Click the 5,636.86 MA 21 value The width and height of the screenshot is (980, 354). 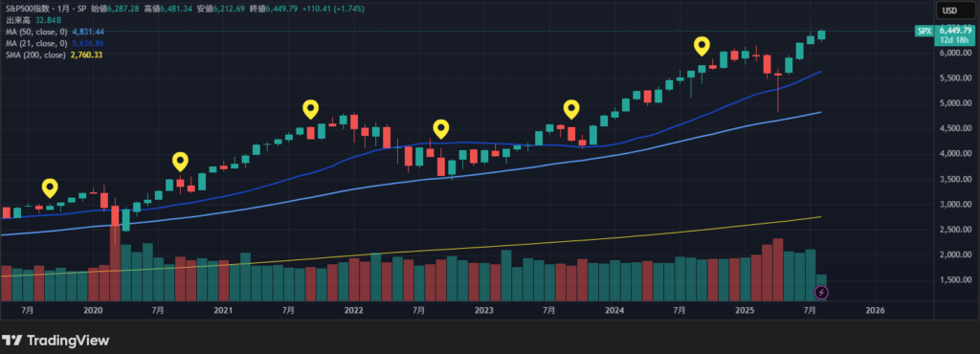coord(88,43)
